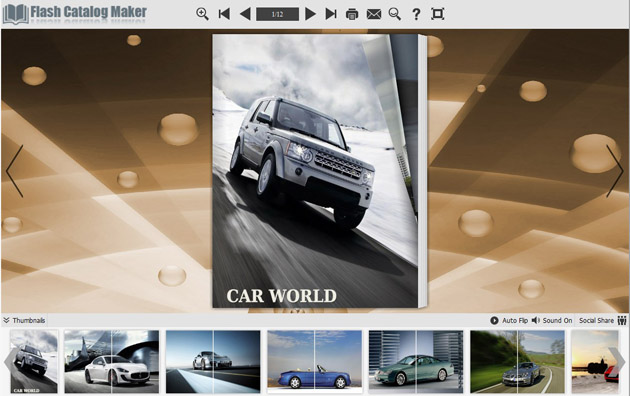This screenshot has height=396, width=630.
Task: Click the page number field showing 1/12
Action: click(277, 14)
